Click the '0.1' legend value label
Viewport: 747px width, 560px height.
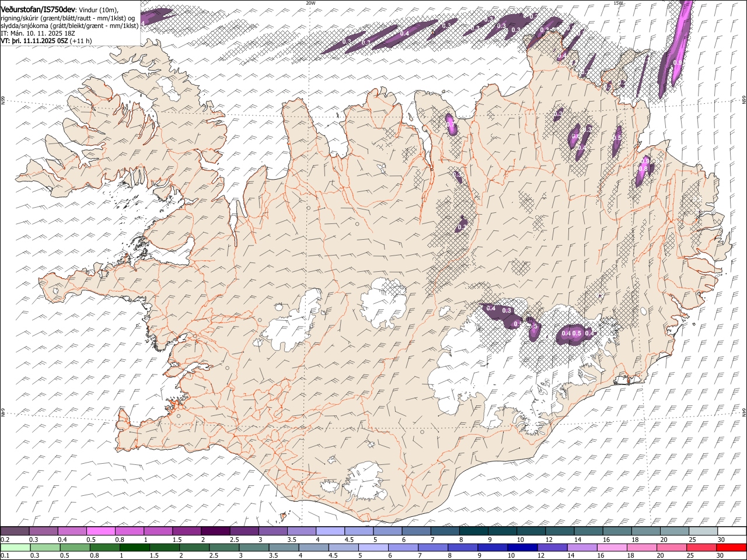pos(5,555)
